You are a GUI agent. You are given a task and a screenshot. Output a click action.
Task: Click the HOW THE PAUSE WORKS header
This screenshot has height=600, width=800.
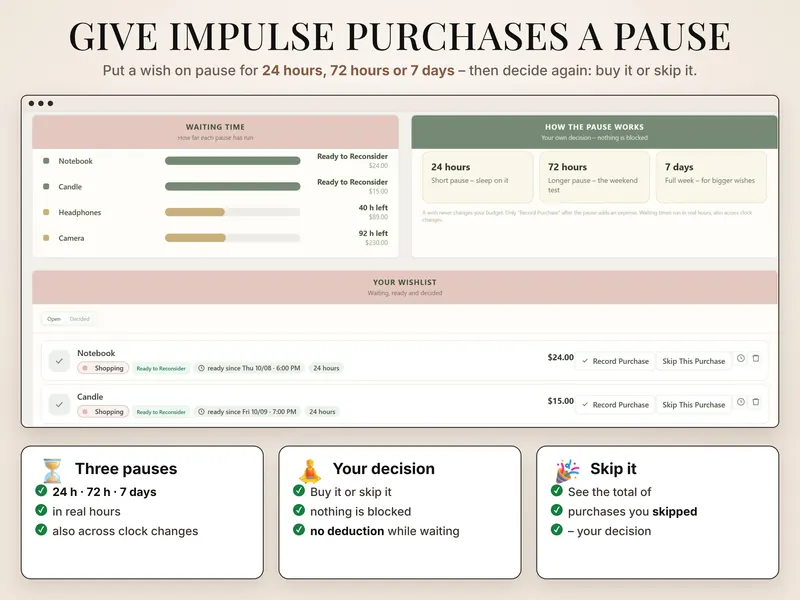click(594, 132)
